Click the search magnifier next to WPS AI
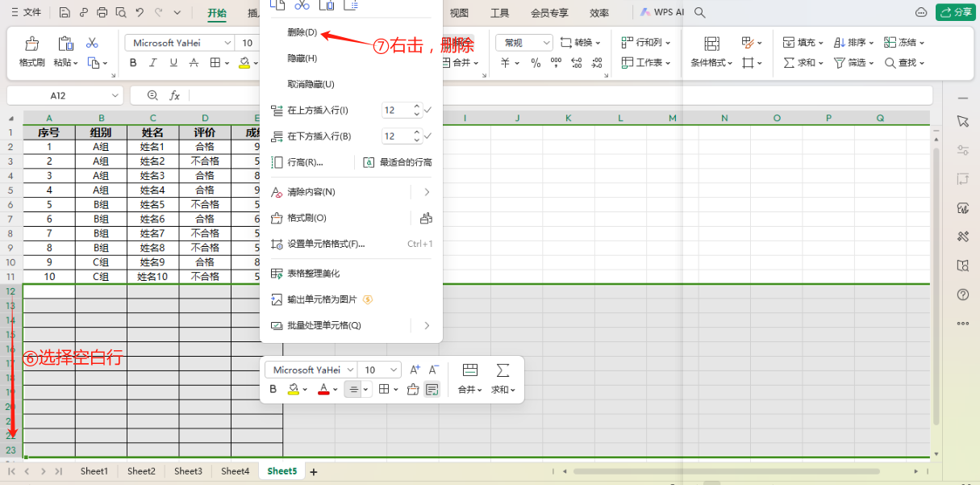 (x=700, y=13)
